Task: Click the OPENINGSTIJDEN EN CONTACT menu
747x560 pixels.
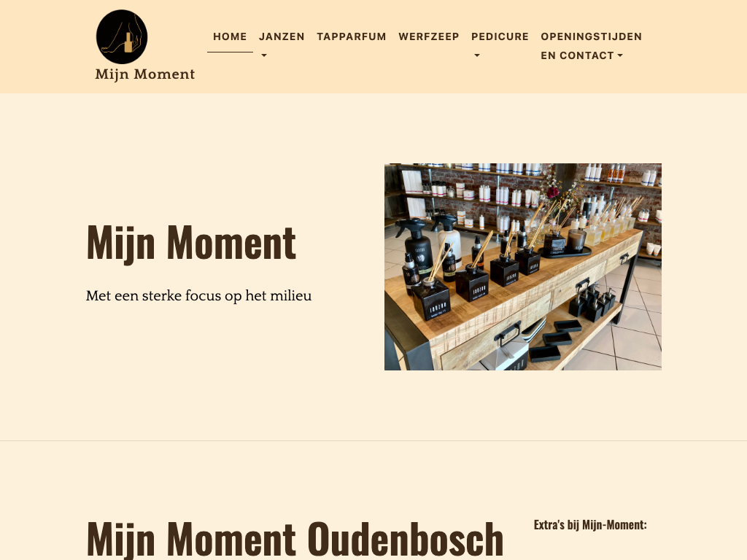Action: pyautogui.click(x=591, y=46)
